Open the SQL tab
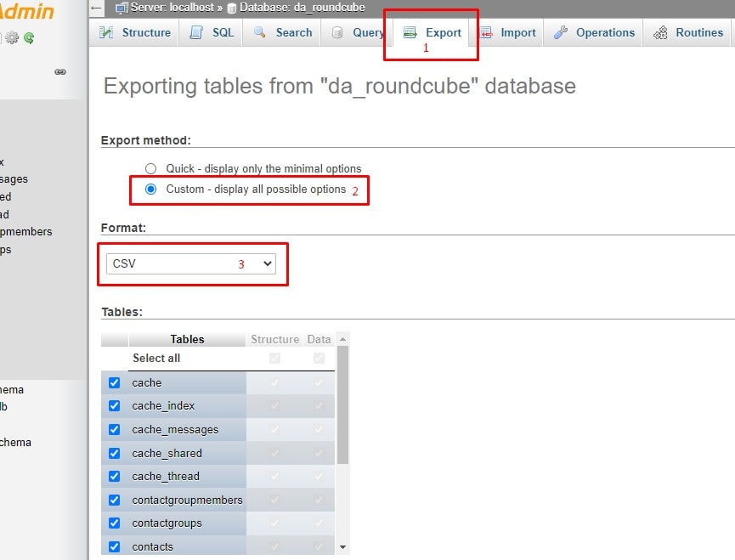This screenshot has height=560, width=735. pyautogui.click(x=211, y=33)
